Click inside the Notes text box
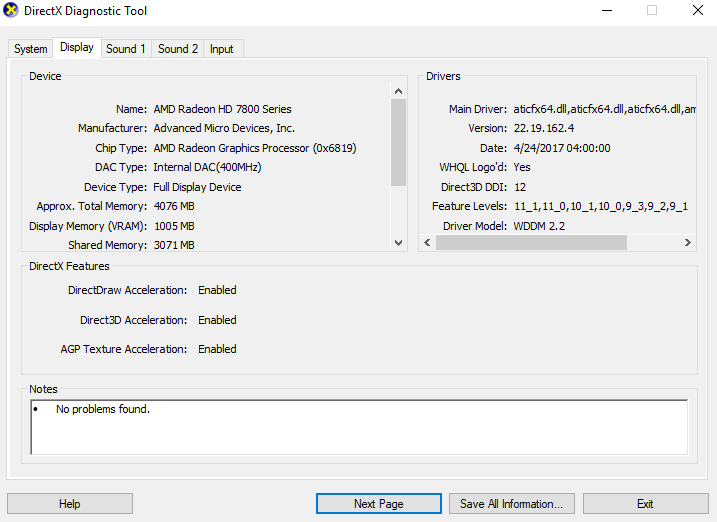The height and width of the screenshot is (522, 717). [359, 427]
